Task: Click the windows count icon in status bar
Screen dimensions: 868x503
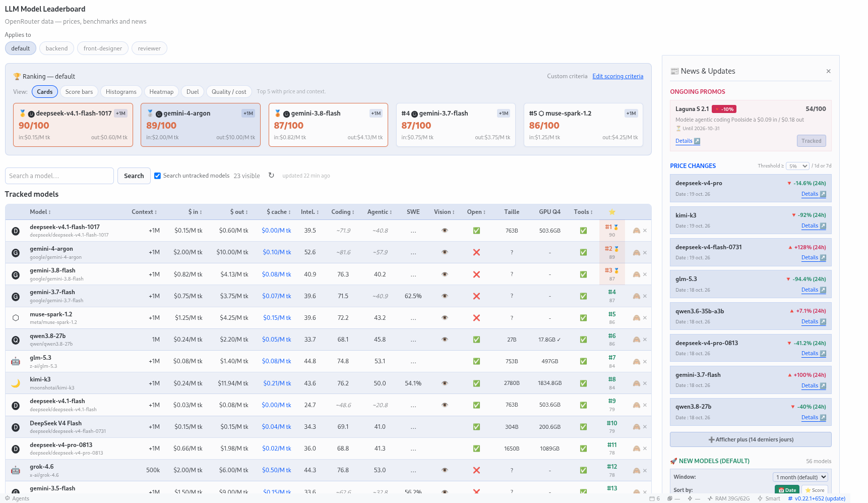Action: click(x=655, y=498)
